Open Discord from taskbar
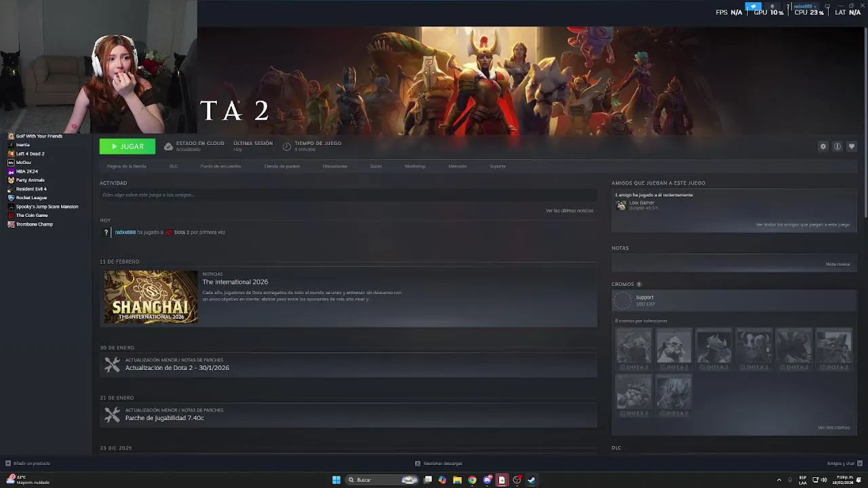Viewport: 868px width, 488px height. (487, 480)
